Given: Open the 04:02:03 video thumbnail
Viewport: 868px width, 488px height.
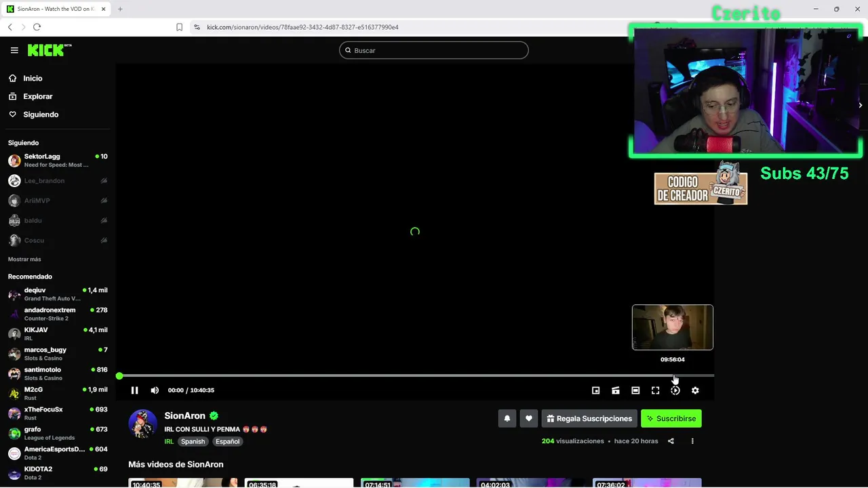Looking at the screenshot, I should (x=531, y=483).
